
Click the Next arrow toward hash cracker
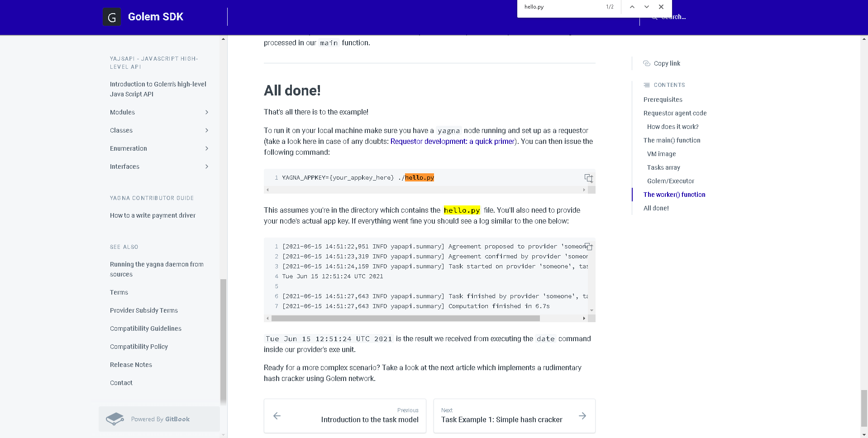point(582,415)
